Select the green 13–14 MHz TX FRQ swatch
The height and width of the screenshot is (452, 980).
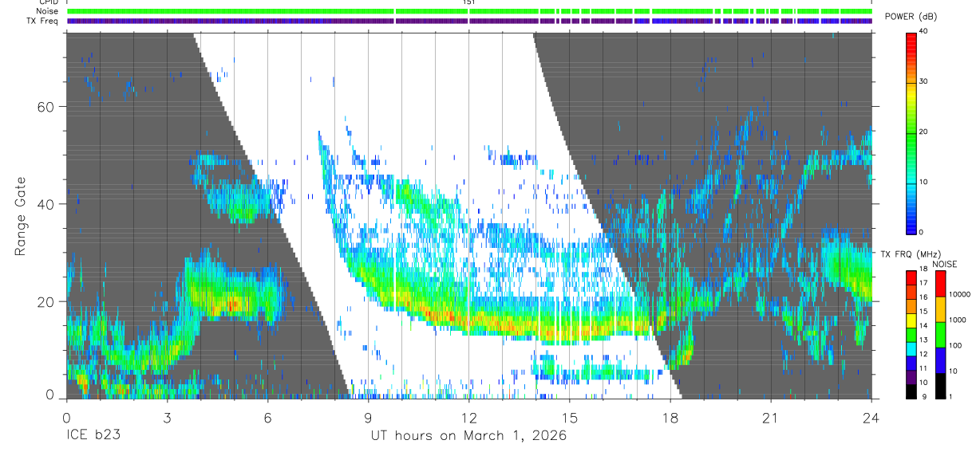(911, 335)
